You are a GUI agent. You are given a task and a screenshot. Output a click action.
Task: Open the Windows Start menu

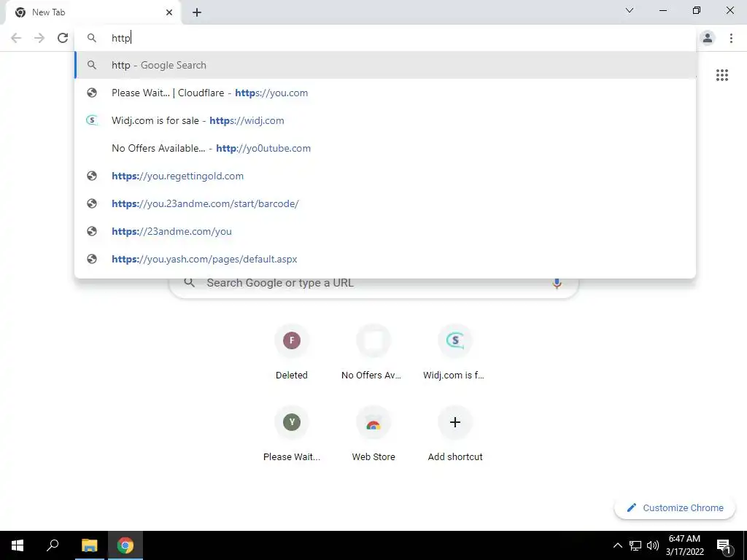[x=18, y=545]
